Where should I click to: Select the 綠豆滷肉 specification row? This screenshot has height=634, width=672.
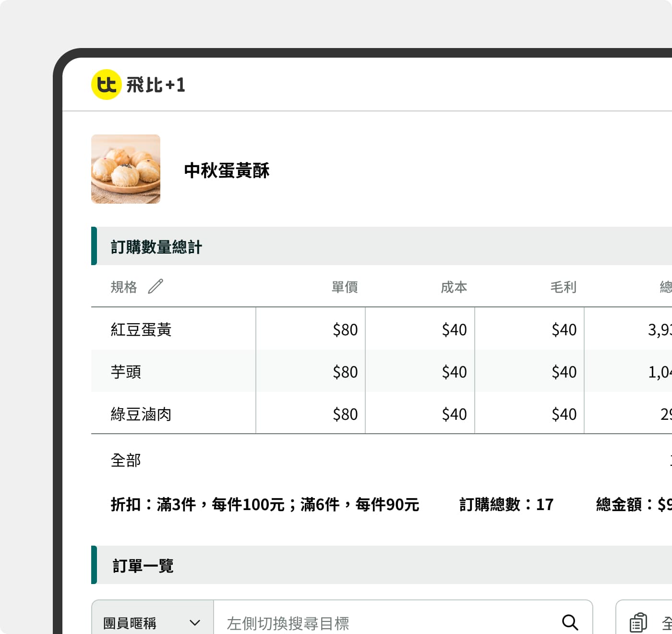click(x=141, y=414)
